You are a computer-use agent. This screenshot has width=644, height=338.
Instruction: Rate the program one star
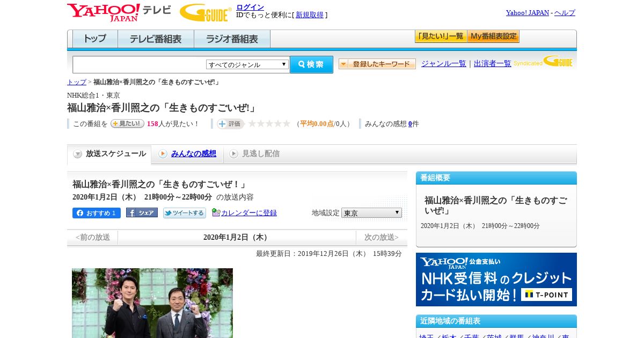tap(252, 124)
